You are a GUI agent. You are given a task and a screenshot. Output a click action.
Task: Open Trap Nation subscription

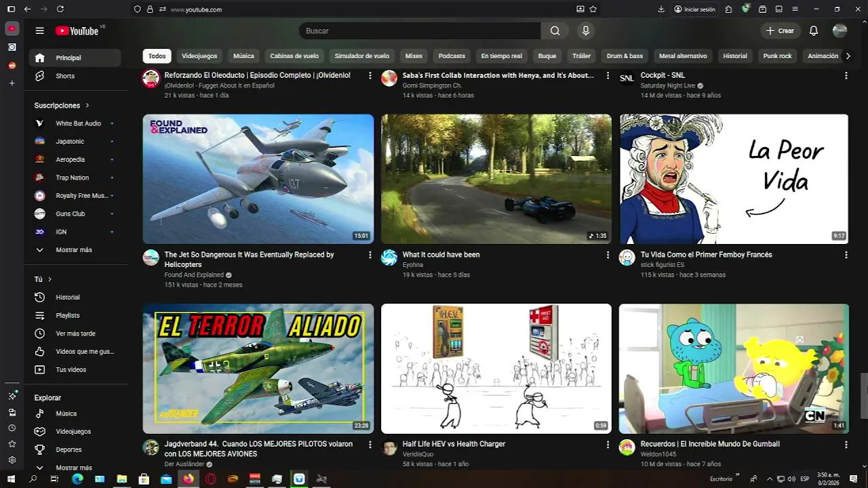[x=75, y=178]
